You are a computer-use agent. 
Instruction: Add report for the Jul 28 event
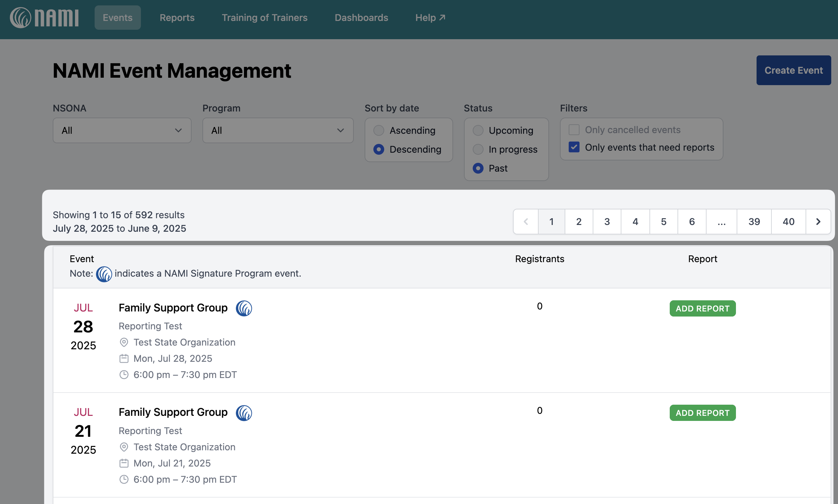point(703,308)
